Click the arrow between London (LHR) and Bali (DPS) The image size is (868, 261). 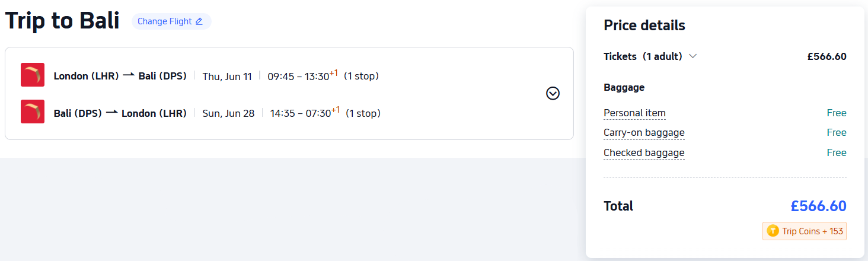coord(129,75)
